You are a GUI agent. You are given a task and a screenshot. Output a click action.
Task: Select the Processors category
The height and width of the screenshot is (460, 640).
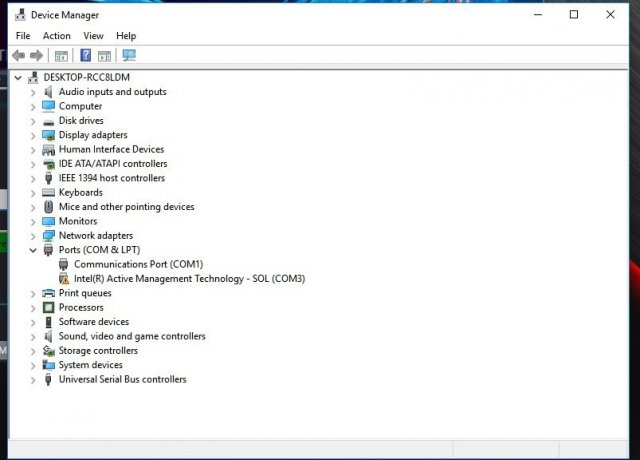81,308
